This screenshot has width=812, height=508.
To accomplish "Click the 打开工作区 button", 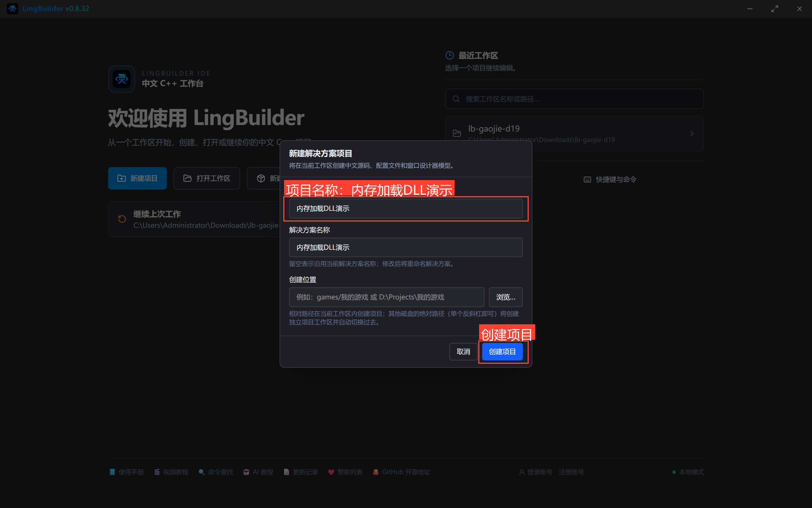I will click(x=207, y=178).
